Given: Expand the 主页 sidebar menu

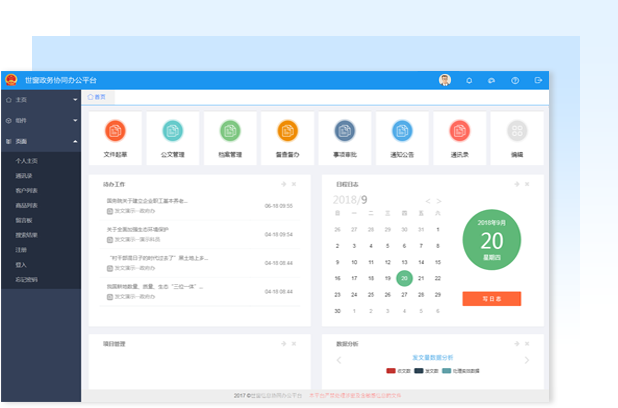Looking at the screenshot, I should tap(40, 100).
